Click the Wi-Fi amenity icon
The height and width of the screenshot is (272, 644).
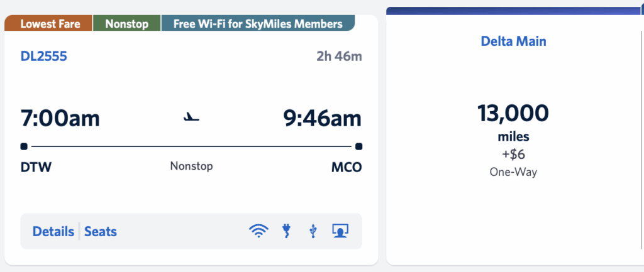pyautogui.click(x=258, y=231)
